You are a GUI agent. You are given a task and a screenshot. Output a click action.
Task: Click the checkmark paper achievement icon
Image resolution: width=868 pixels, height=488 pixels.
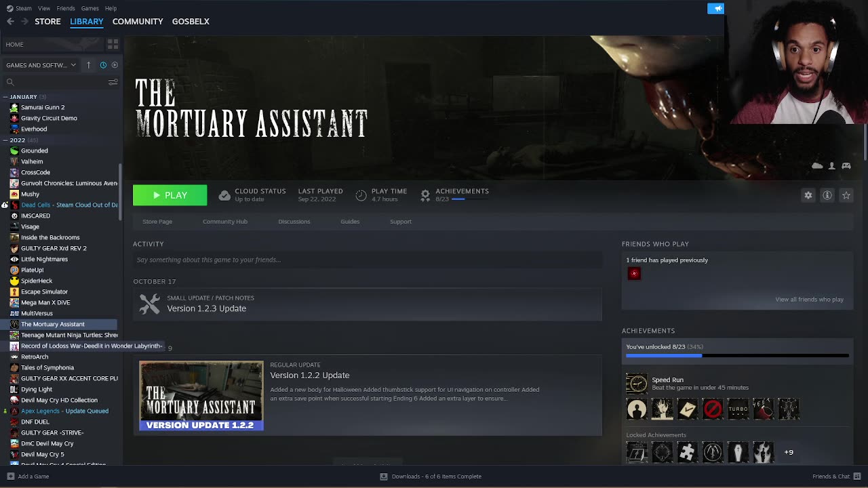[x=688, y=409]
